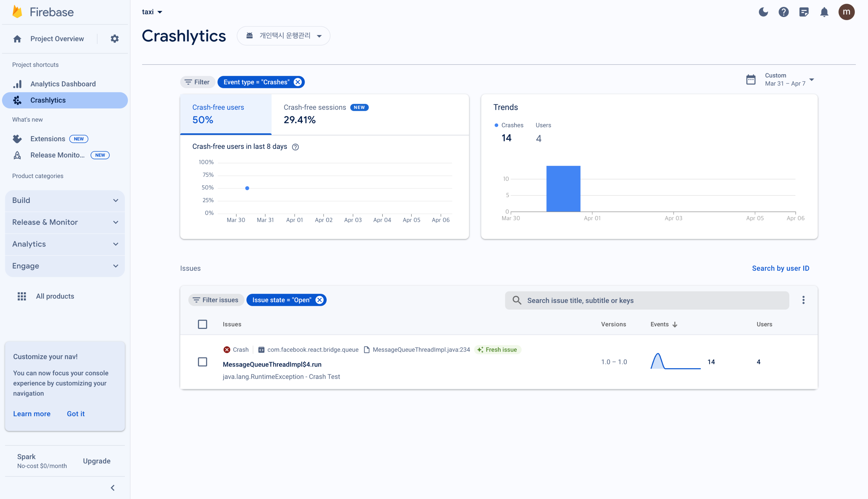
Task: Click the crash-free users help icon
Action: click(x=295, y=147)
